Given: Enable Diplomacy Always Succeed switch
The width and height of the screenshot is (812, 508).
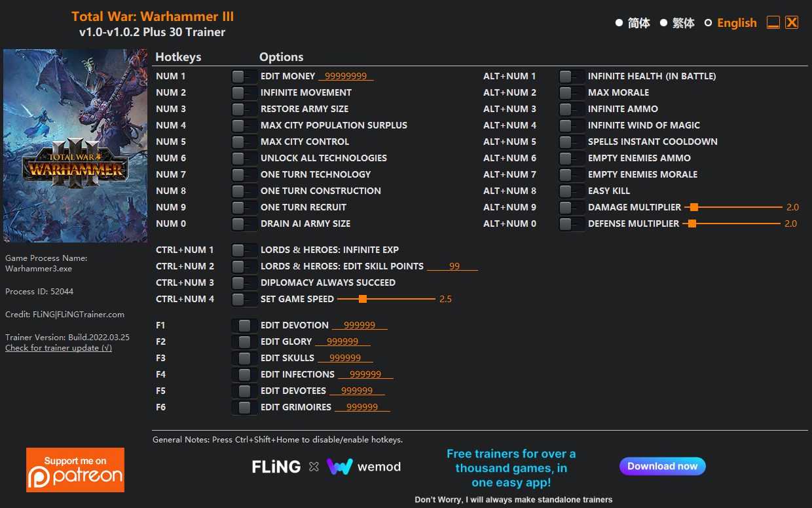Looking at the screenshot, I should click(244, 283).
